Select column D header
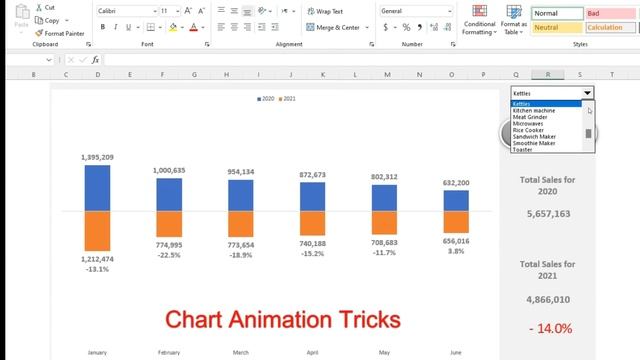Viewport: 640px width, 360px height. coord(98,74)
